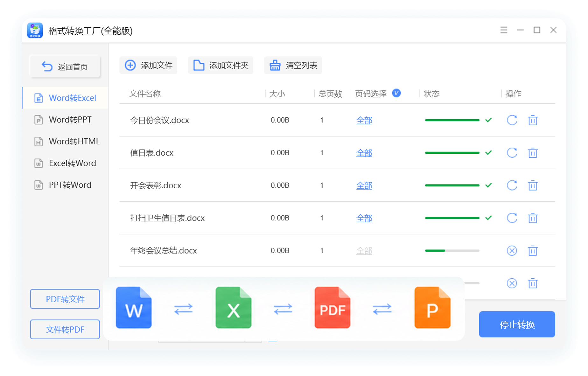Select the Word转Excel tab
This screenshot has width=588, height=376.
click(x=65, y=98)
